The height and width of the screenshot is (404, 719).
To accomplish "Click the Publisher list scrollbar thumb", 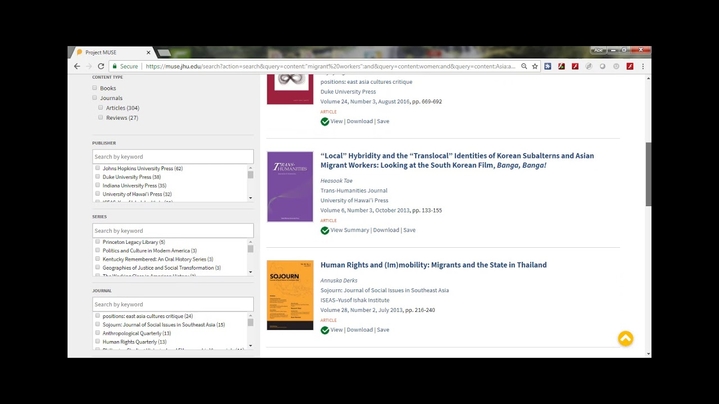I will (x=250, y=175).
